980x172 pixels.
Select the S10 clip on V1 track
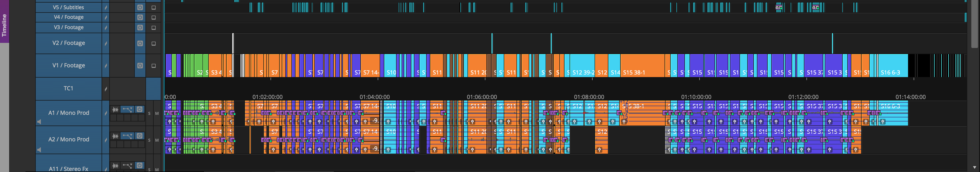pos(390,65)
